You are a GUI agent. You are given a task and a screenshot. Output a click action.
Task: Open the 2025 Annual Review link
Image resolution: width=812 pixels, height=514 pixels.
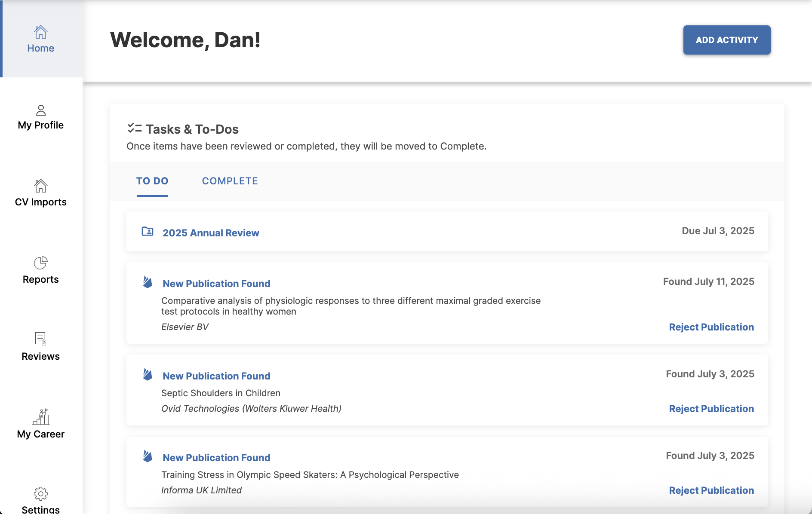coord(211,233)
